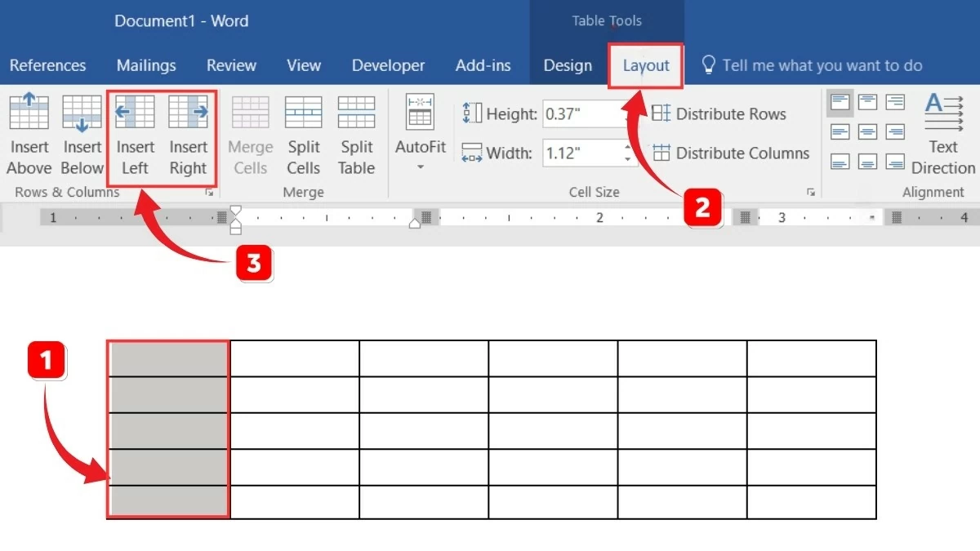The width and height of the screenshot is (980, 551).
Task: Open the Mailings ribbon tab
Action: click(146, 66)
